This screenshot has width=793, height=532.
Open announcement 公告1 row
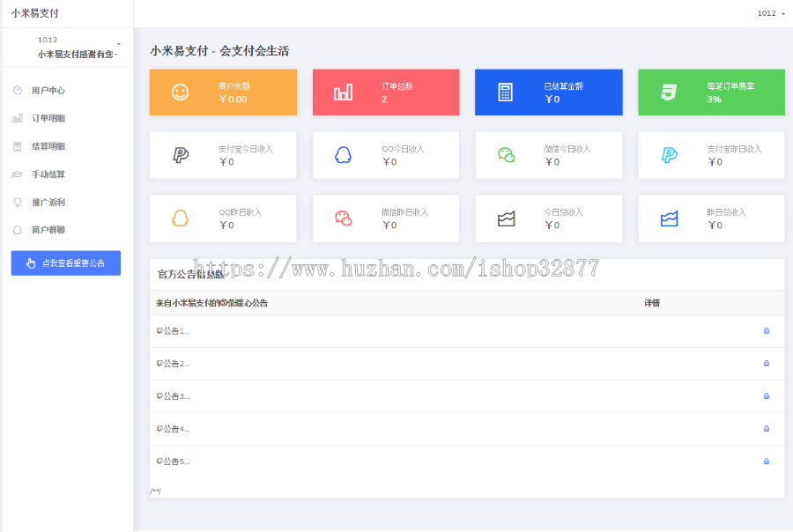click(467, 331)
